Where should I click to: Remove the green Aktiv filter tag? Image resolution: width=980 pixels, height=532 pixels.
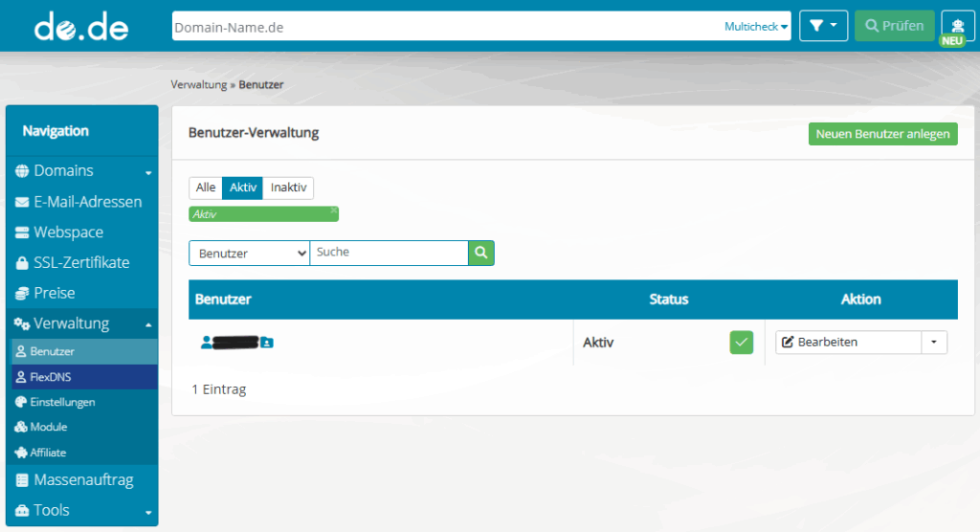pyautogui.click(x=334, y=210)
